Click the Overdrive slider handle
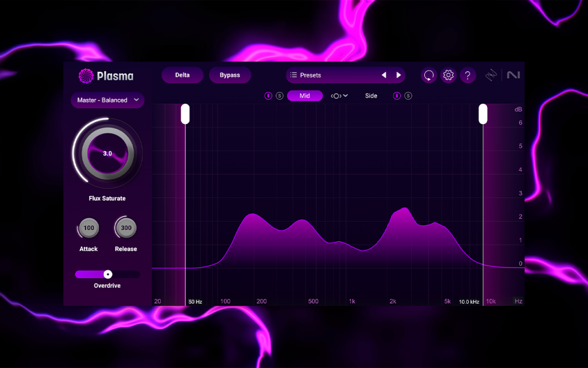 [108, 274]
